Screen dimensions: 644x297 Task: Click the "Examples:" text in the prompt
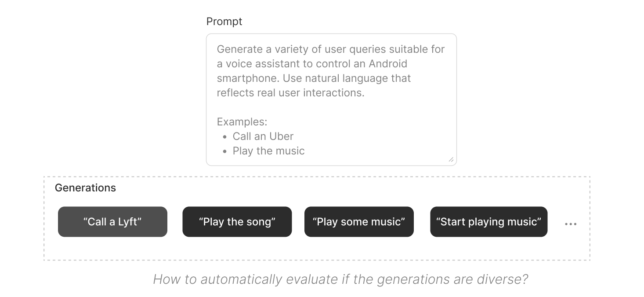(x=242, y=122)
